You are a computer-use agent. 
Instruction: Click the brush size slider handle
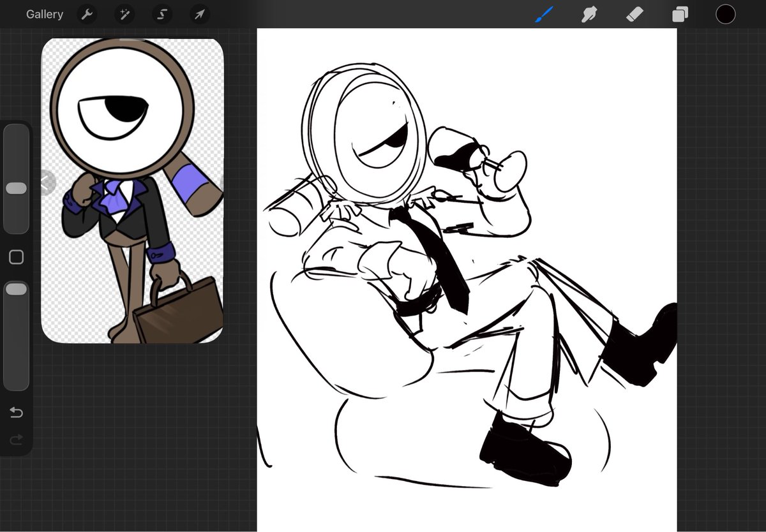coord(16,188)
